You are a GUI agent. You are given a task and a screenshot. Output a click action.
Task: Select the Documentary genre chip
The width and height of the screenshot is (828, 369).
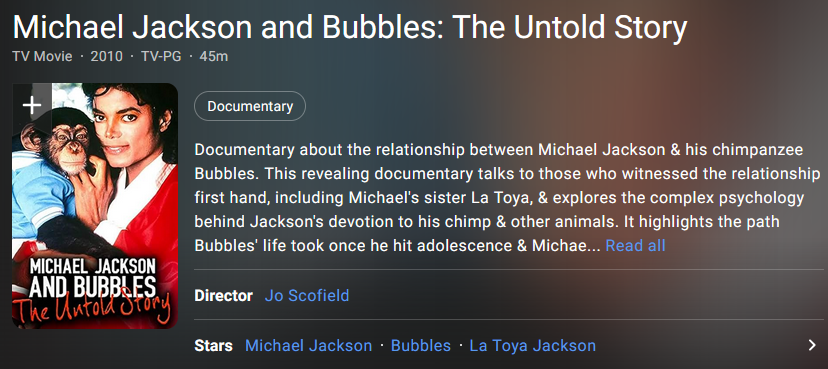[250, 106]
